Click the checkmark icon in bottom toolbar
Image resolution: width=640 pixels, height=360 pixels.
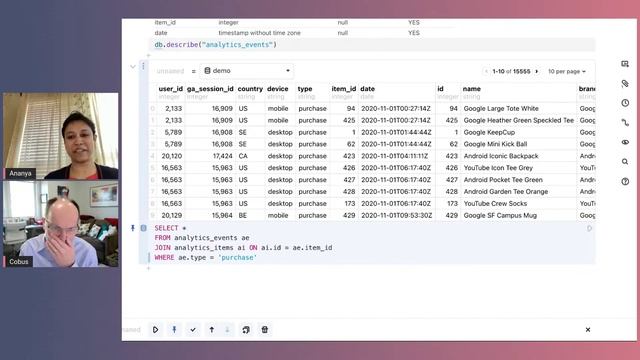pos(193,329)
